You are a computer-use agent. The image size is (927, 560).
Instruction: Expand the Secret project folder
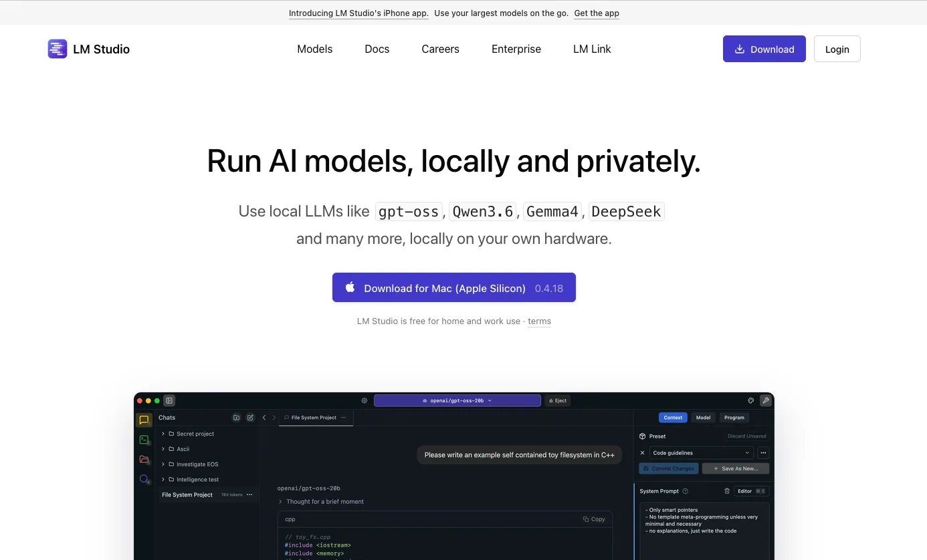[x=163, y=434]
